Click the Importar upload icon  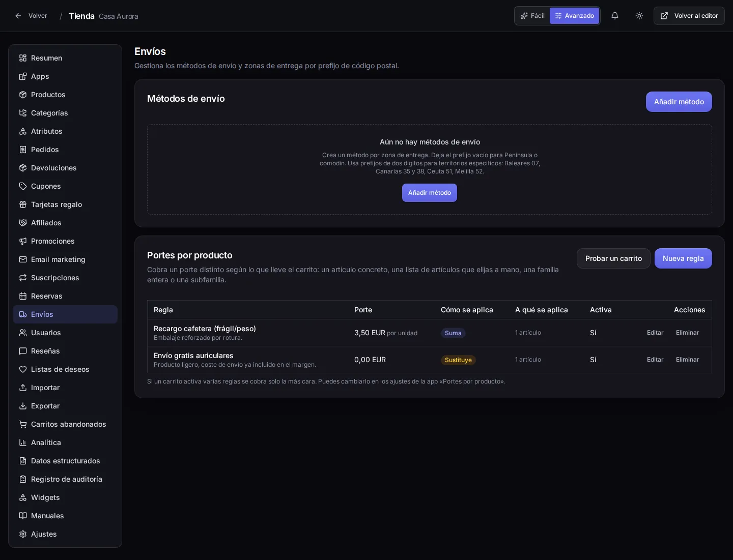pyautogui.click(x=23, y=388)
